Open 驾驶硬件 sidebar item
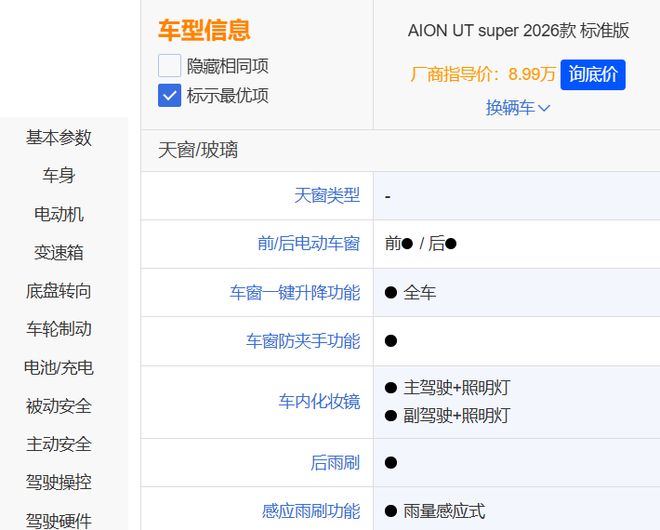This screenshot has height=530, width=660. click(x=59, y=520)
